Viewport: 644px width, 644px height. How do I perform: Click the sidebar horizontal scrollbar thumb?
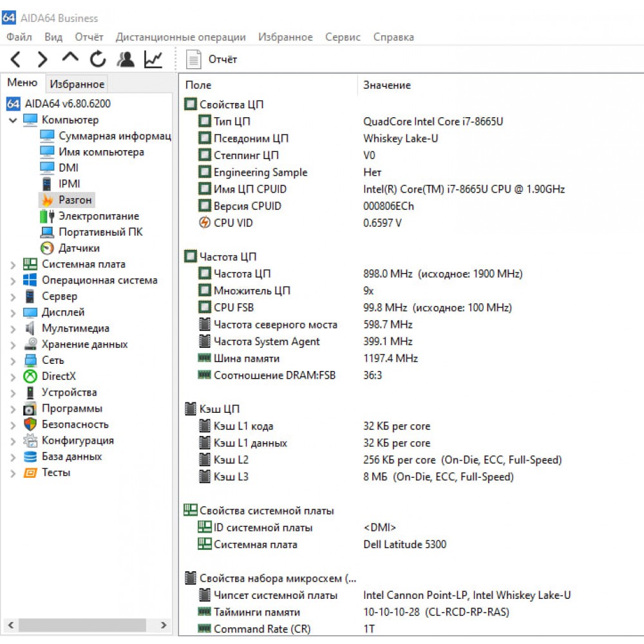(82, 625)
